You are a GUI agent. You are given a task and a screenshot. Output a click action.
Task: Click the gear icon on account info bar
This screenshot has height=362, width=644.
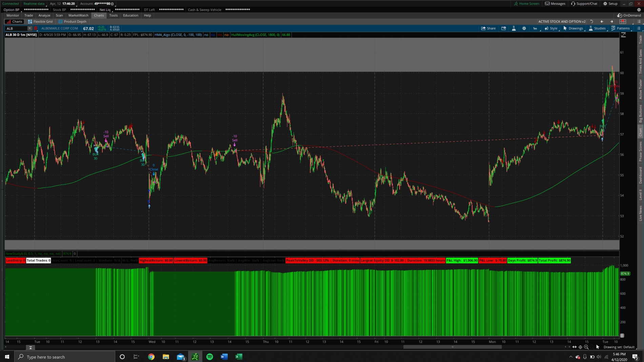[639, 9]
